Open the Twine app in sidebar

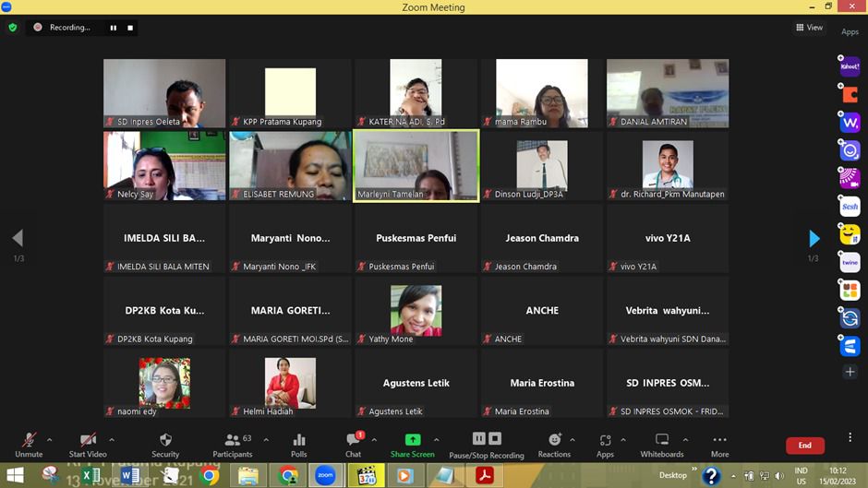tap(850, 262)
